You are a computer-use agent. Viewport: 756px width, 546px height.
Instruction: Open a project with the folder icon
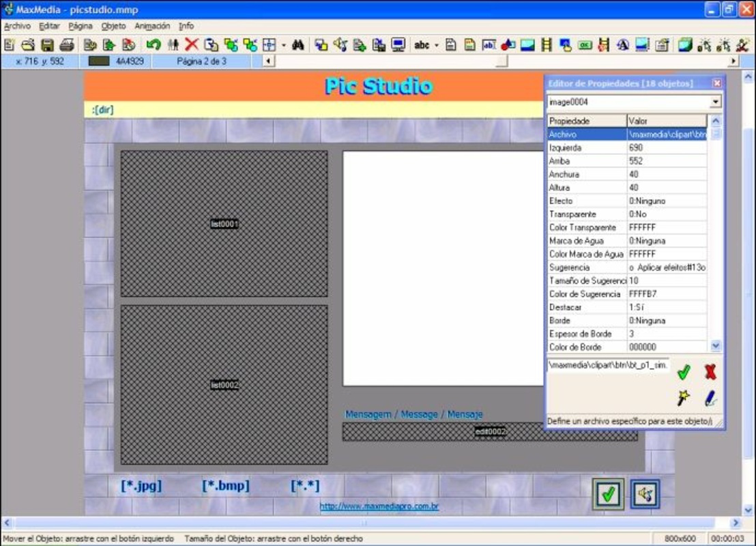tap(28, 45)
